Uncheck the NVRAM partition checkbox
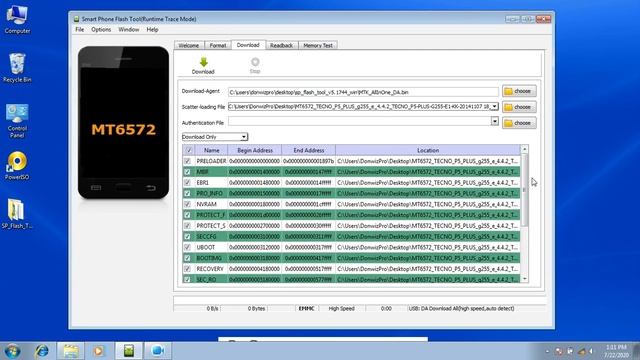The height and width of the screenshot is (360, 640). pyautogui.click(x=187, y=204)
